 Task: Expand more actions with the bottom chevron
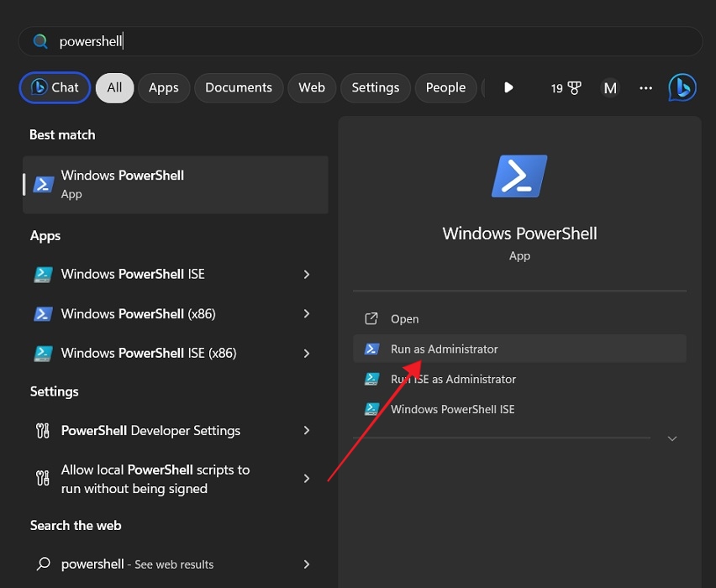pyautogui.click(x=671, y=438)
